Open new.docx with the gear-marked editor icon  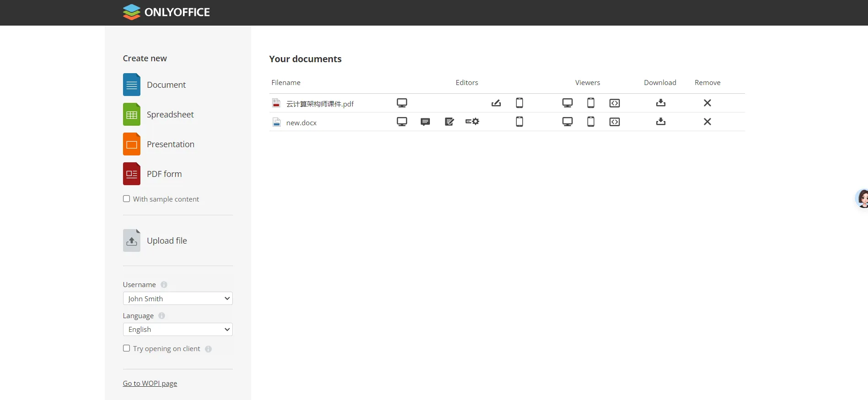472,122
